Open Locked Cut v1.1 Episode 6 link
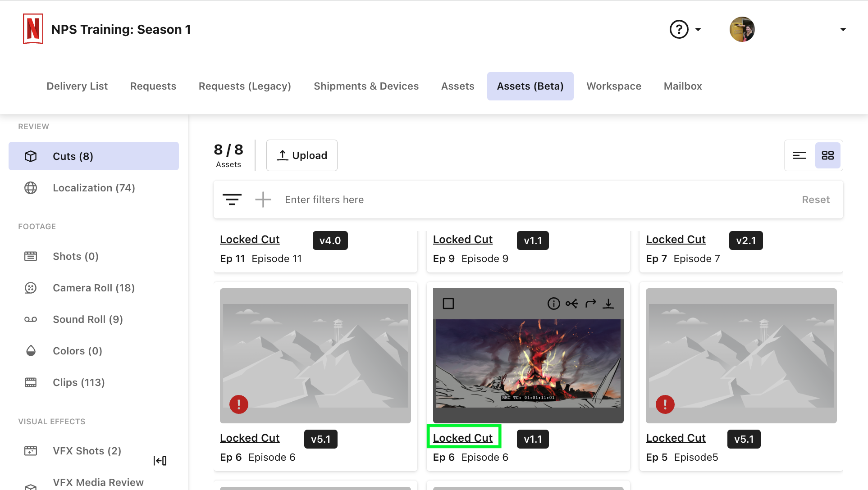 463,438
